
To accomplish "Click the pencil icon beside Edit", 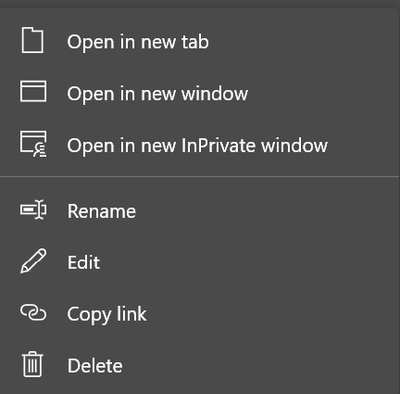I will pyautogui.click(x=33, y=261).
